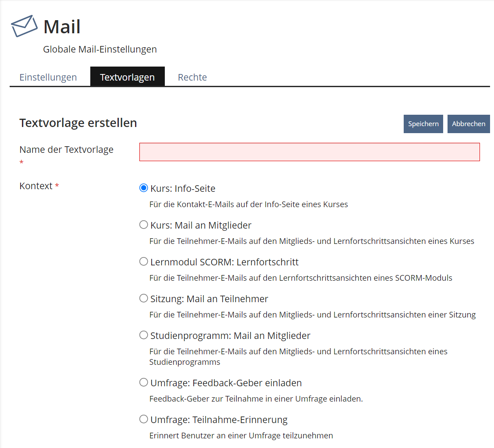Viewport: 494px width, 448px height.
Task: Go to the Rechte tab
Action: point(192,78)
